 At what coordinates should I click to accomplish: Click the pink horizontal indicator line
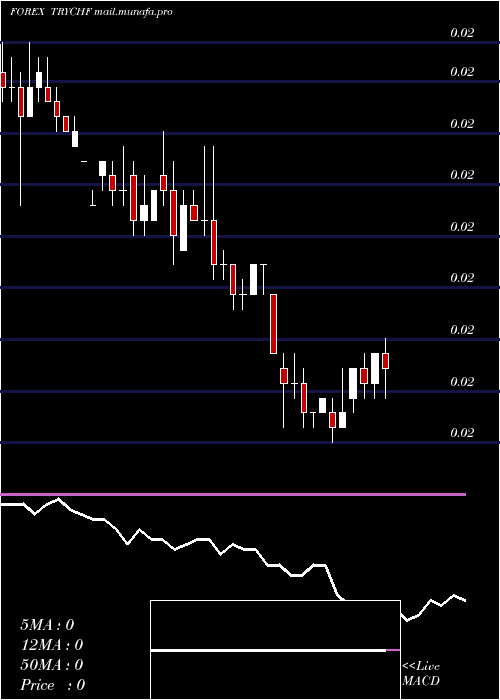pos(233,495)
